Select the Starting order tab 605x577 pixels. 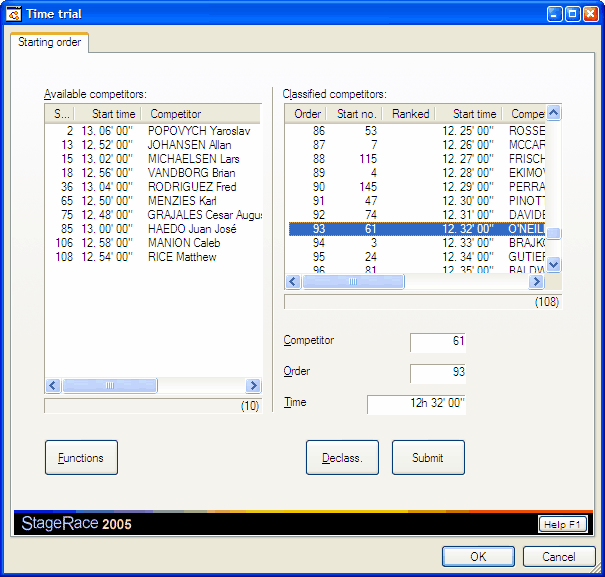point(49,42)
